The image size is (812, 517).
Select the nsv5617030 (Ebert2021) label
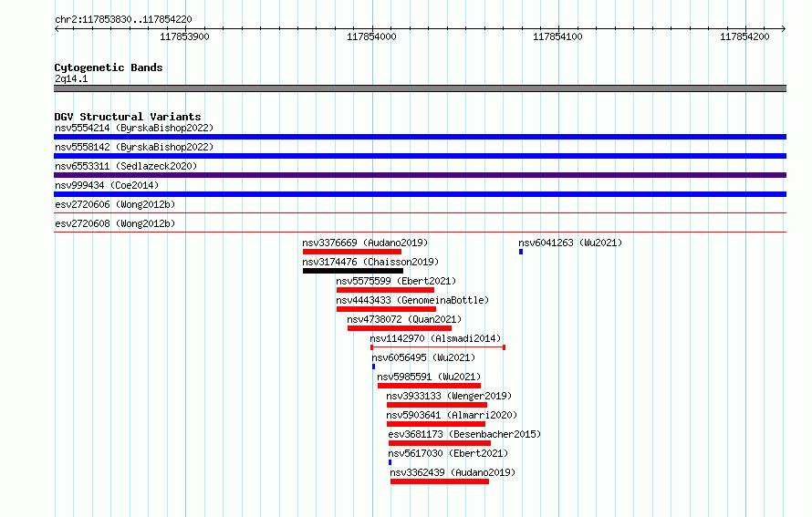[448, 453]
